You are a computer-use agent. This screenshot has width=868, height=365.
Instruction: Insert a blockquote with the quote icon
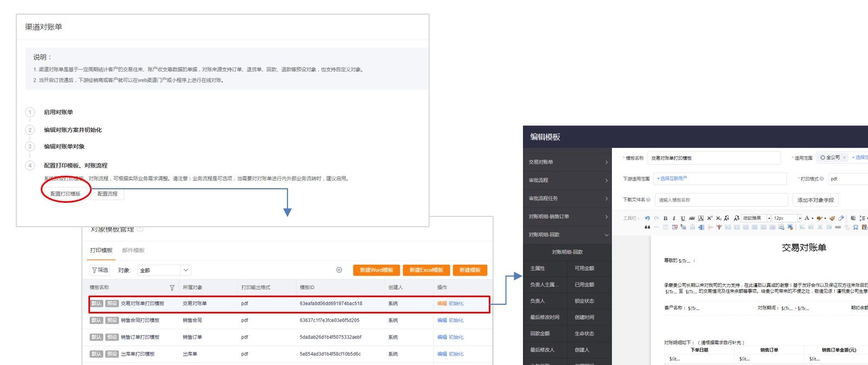tap(647, 227)
